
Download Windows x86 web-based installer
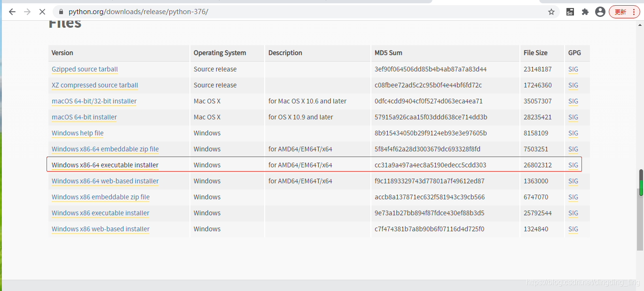tap(101, 229)
